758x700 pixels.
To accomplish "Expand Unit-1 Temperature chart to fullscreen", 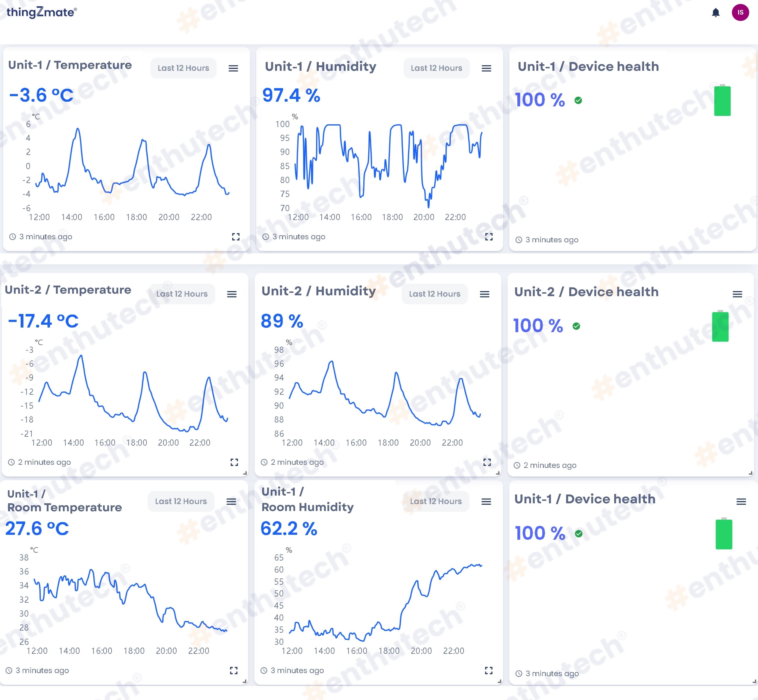I will [236, 237].
